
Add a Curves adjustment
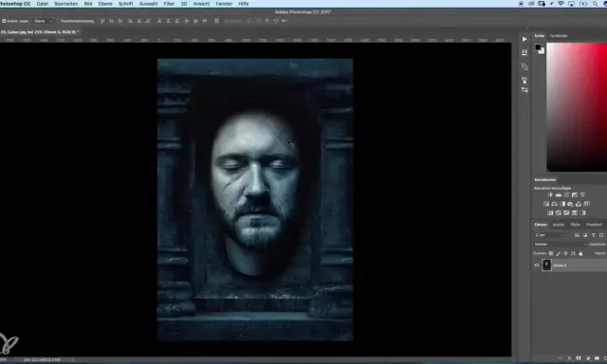coord(566,194)
